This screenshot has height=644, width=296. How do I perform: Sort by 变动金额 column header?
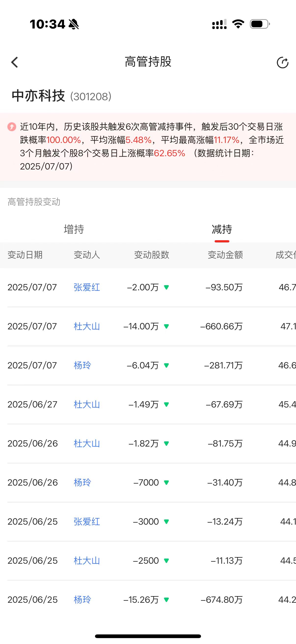tap(225, 255)
